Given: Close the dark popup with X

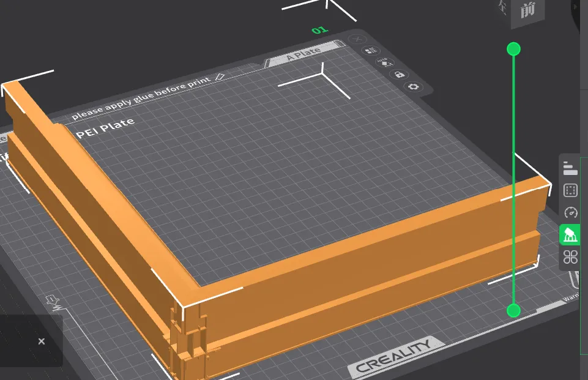Looking at the screenshot, I should [41, 341].
